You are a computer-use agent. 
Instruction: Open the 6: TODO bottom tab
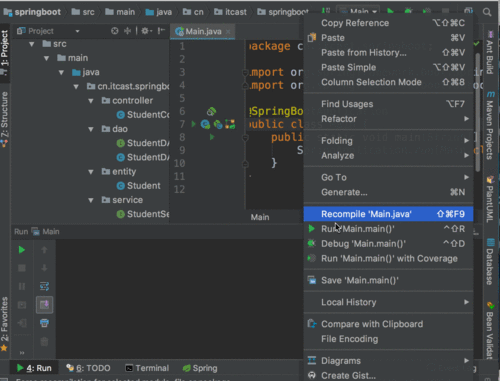coord(88,368)
